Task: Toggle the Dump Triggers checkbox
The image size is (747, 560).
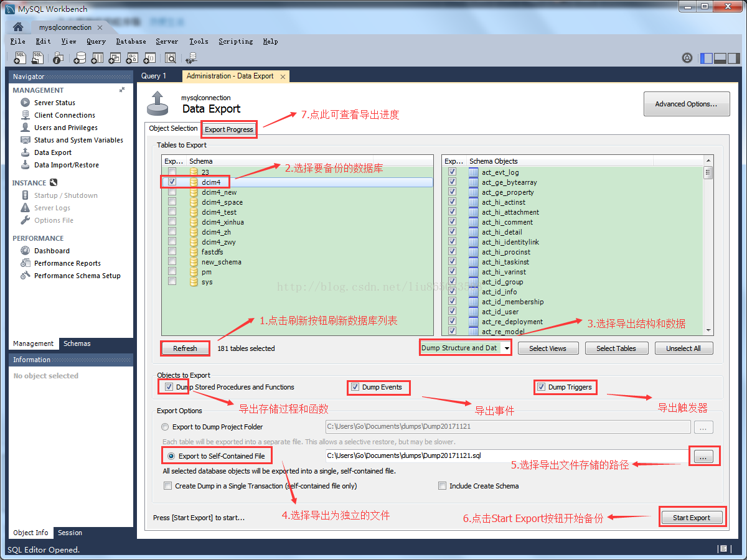Action: 541,387
